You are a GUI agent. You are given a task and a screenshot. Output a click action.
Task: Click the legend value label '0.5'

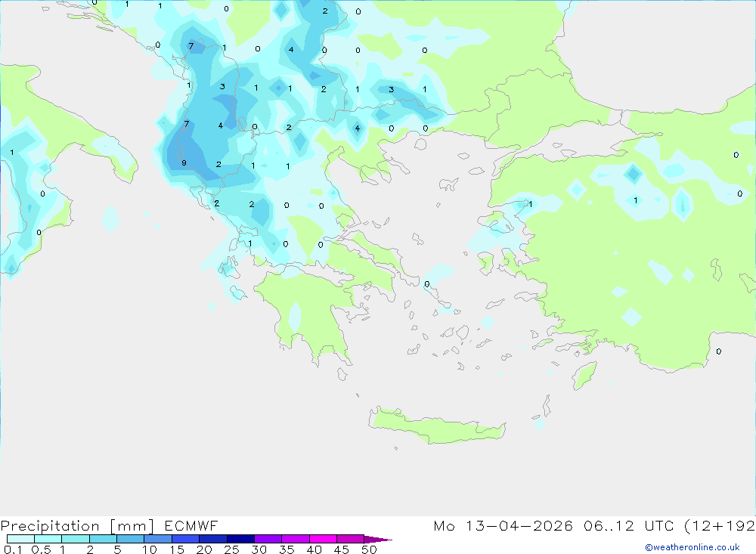[x=41, y=549]
